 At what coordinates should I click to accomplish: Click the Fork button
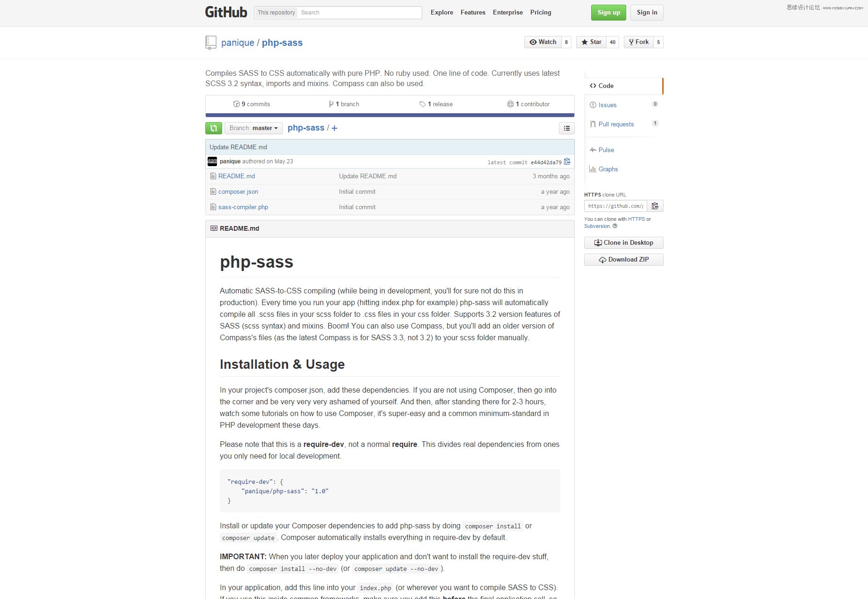coord(638,42)
